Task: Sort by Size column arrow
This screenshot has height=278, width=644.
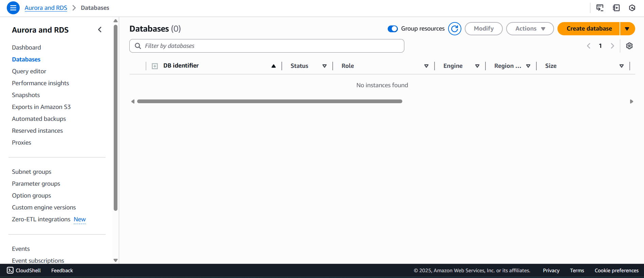Action: tap(622, 66)
